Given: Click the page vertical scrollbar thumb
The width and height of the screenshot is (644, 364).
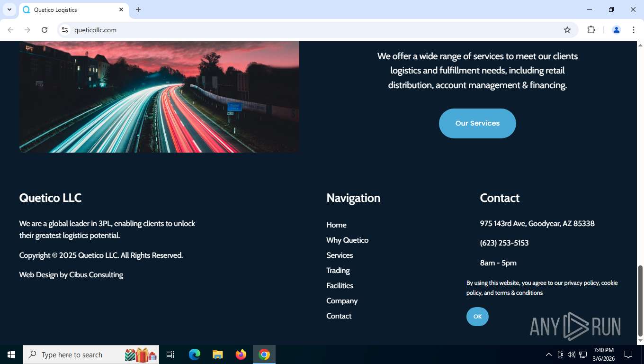Looking at the screenshot, I should (x=640, y=300).
